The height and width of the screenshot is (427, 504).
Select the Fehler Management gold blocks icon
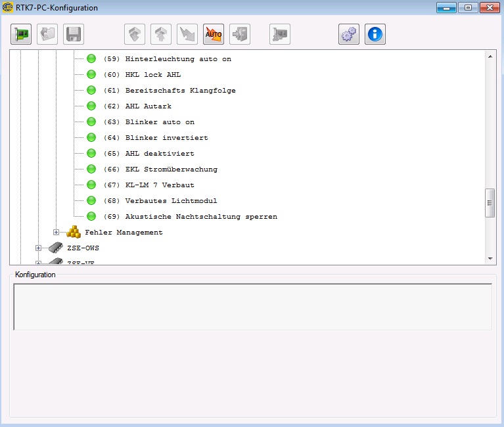point(74,232)
